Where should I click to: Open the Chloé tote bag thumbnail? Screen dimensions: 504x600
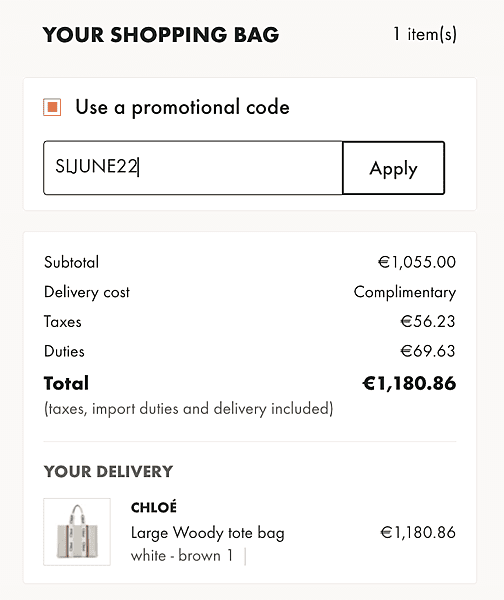pyautogui.click(x=77, y=532)
